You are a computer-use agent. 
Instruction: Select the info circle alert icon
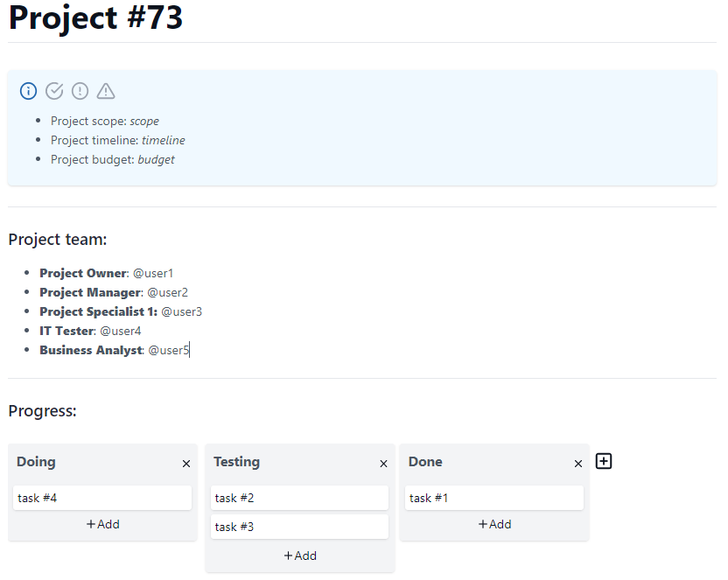coord(28,91)
